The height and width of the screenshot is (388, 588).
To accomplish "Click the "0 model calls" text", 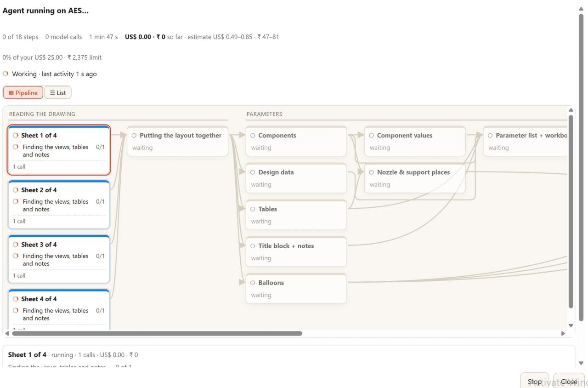I will (63, 37).
